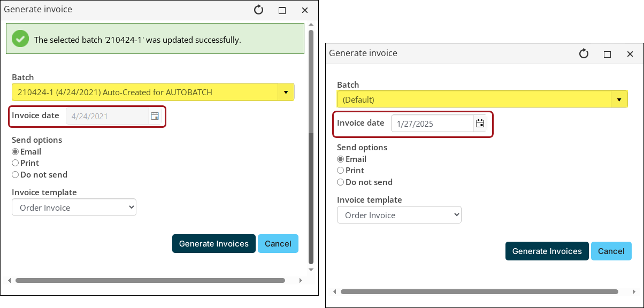Click down scroll arrow in left window
Viewport: 644px width, 308px height.
(311, 270)
